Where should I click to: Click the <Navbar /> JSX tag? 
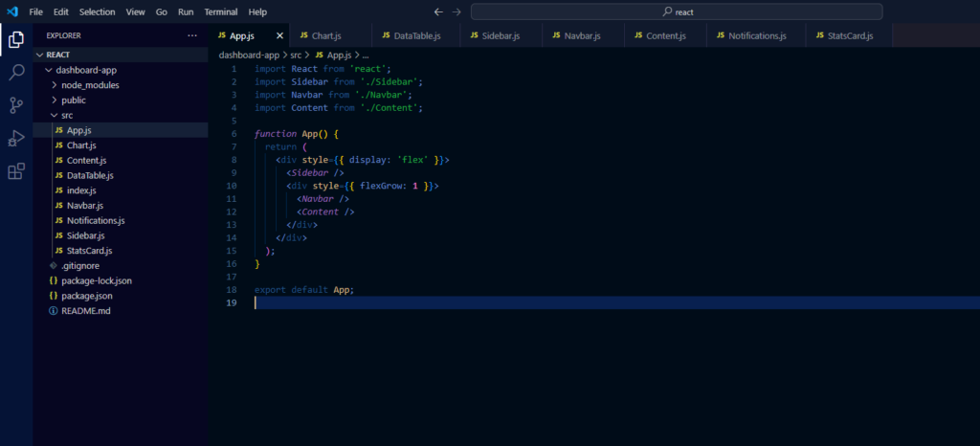[323, 199]
